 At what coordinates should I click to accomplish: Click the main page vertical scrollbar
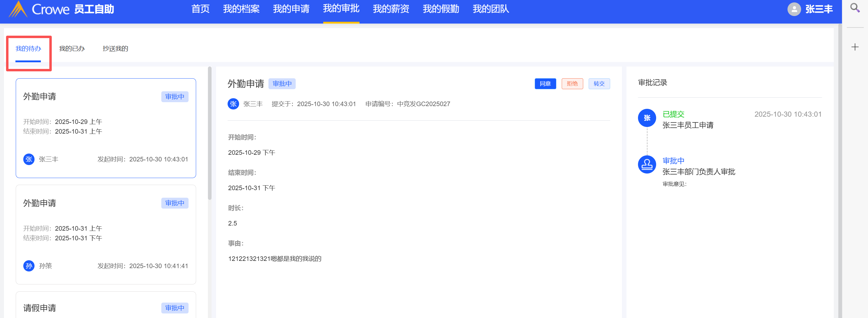click(x=840, y=171)
